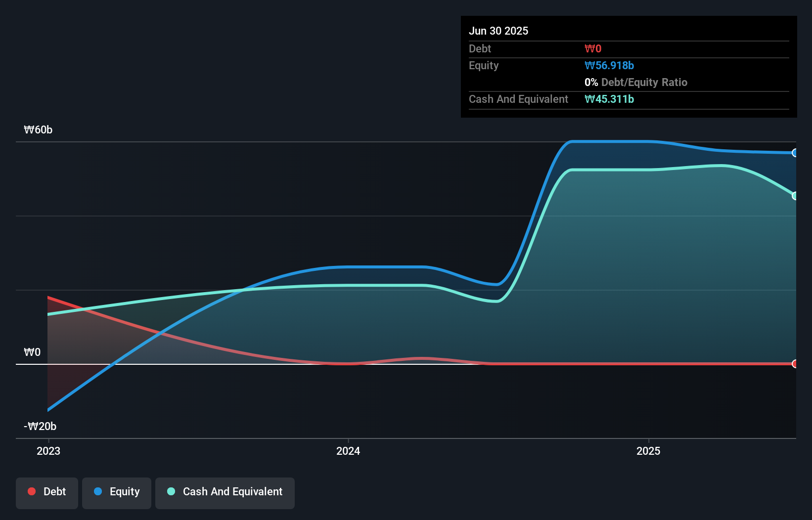The image size is (812, 520).
Task: Click the 2024 x-axis label
Action: coord(348,451)
